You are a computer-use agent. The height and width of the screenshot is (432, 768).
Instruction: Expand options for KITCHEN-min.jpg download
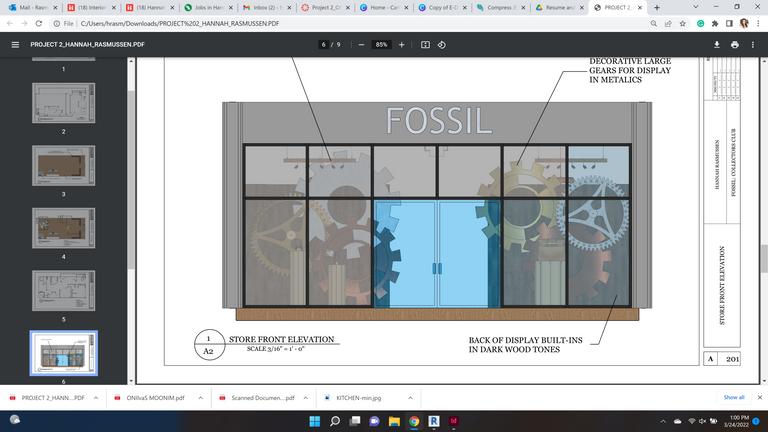[410, 398]
